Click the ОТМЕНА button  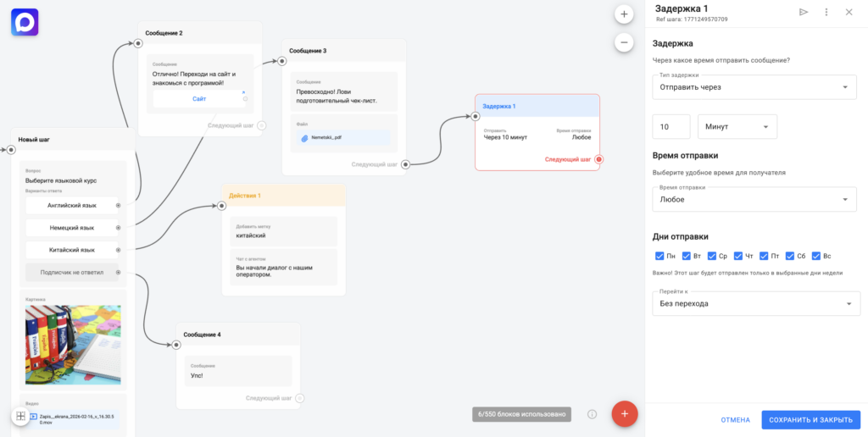click(735, 420)
